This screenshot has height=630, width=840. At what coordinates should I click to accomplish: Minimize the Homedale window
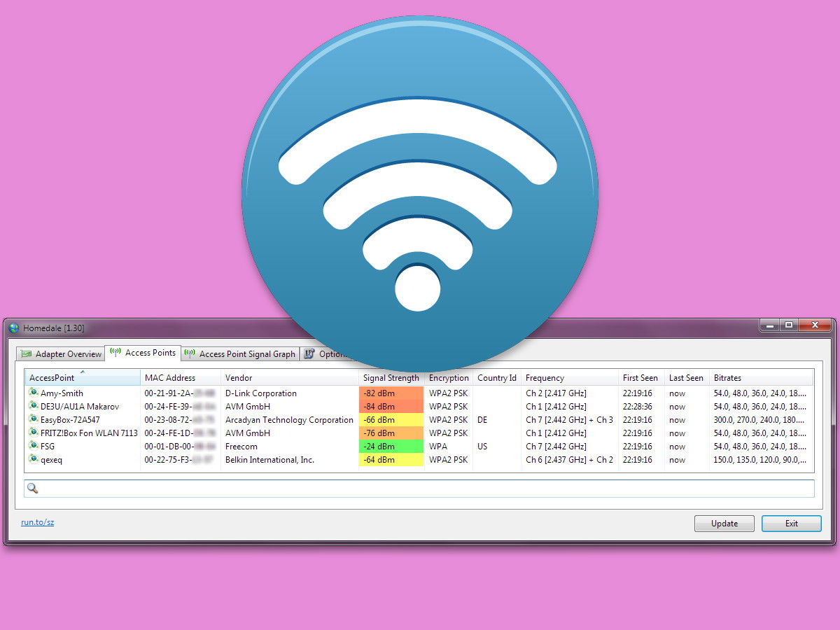pos(769,325)
